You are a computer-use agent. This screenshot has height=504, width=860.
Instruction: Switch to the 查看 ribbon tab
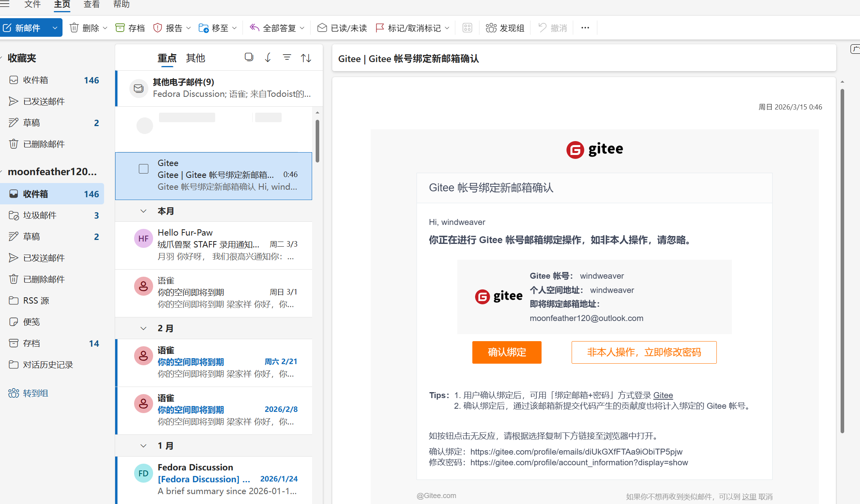coord(92,4)
